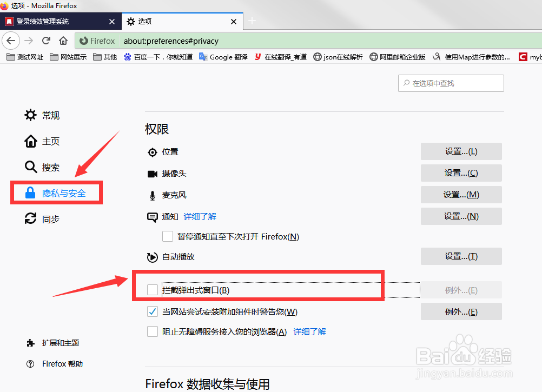Screen dimensions: 542x392
Task: Enable 暂停通知直至下次打开 Firefox checkbox
Action: [168, 237]
